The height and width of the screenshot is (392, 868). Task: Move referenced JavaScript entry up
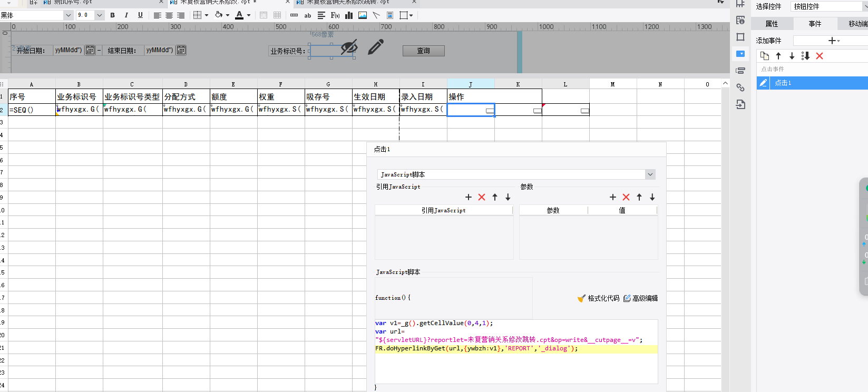click(495, 197)
